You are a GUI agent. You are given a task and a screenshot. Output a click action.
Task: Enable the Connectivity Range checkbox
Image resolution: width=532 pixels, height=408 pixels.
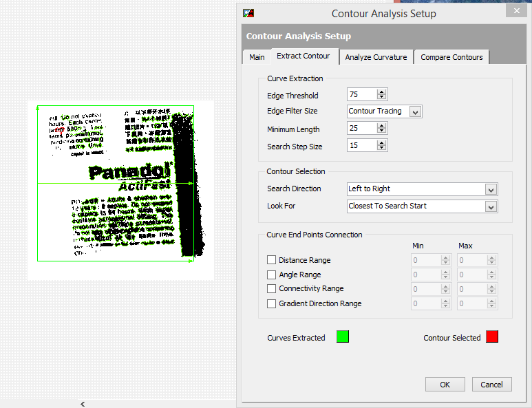click(271, 288)
